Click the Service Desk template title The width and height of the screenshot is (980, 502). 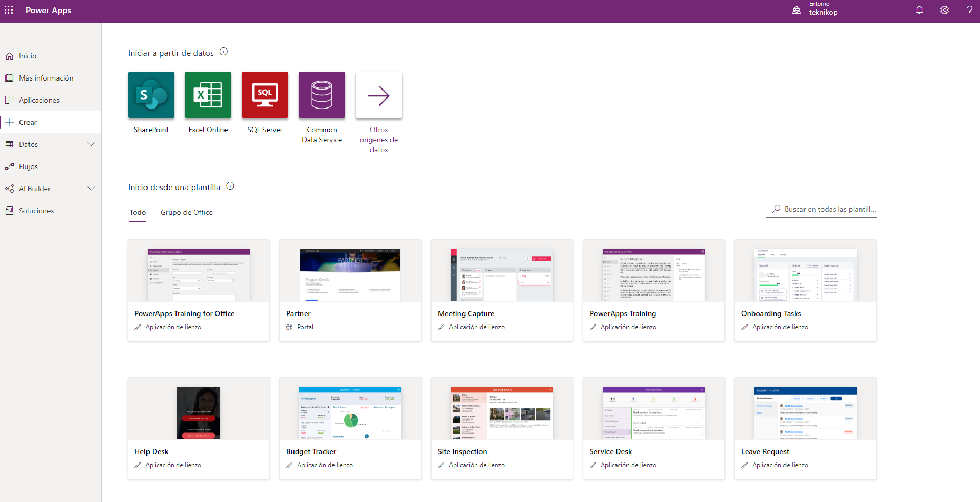point(611,451)
